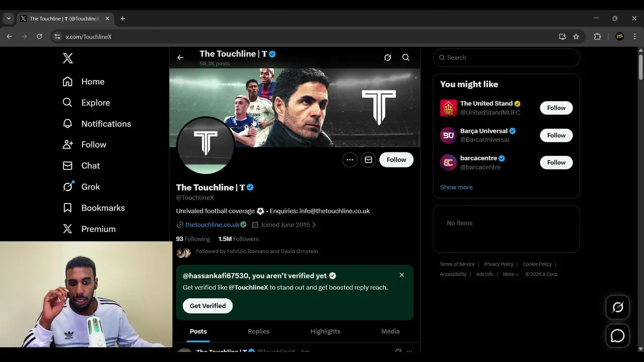Click the address bar URL
Image resolution: width=644 pixels, height=362 pixels.
tap(89, 37)
